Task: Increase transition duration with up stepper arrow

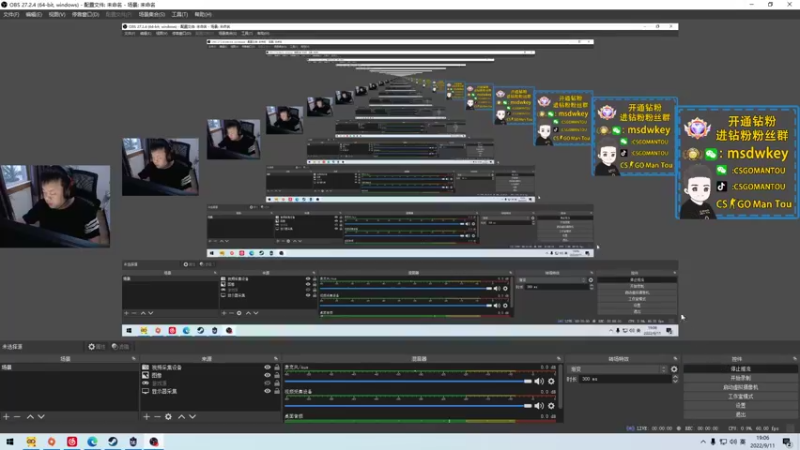Action: [x=675, y=377]
